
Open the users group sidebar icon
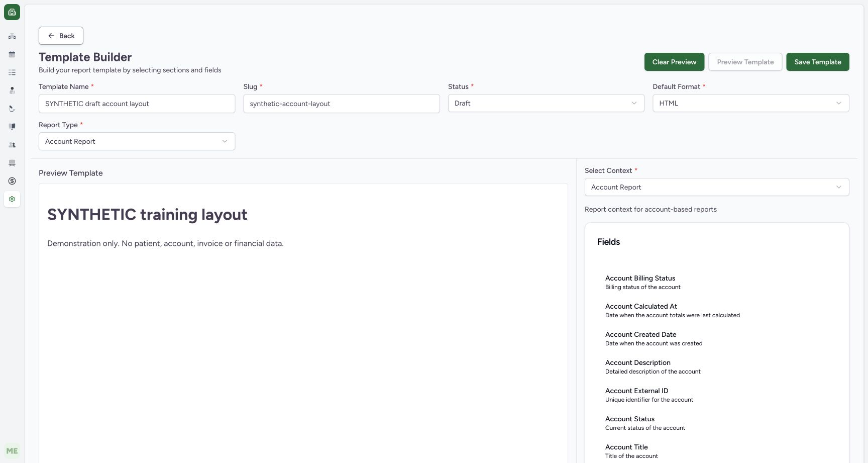tap(12, 145)
